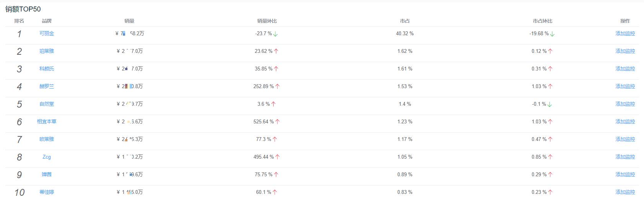This screenshot has height=200, width=644.
Task: Open the 婵茜 brand link
Action: 47,175
